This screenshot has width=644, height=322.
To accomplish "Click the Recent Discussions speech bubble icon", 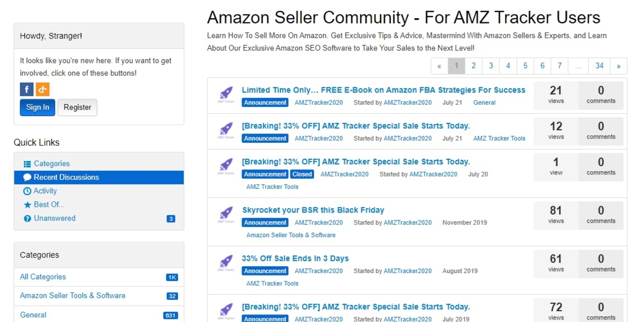I will pyautogui.click(x=27, y=178).
